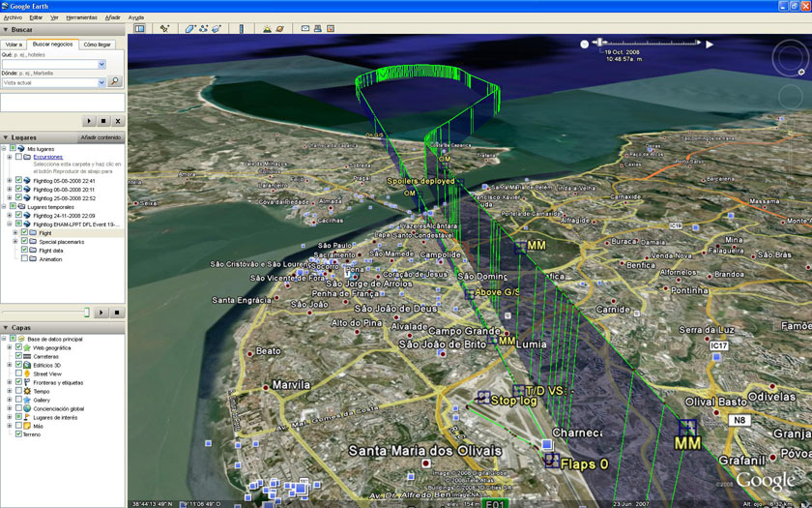812x508 pixels.
Task: Enable the Street View layer checkbox
Action: pos(18,374)
